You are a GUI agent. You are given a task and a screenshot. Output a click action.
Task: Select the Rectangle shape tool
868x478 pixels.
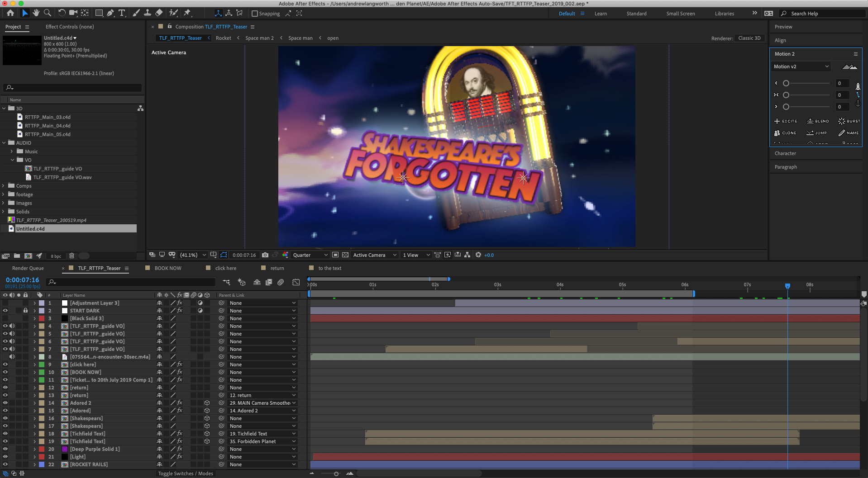(99, 13)
